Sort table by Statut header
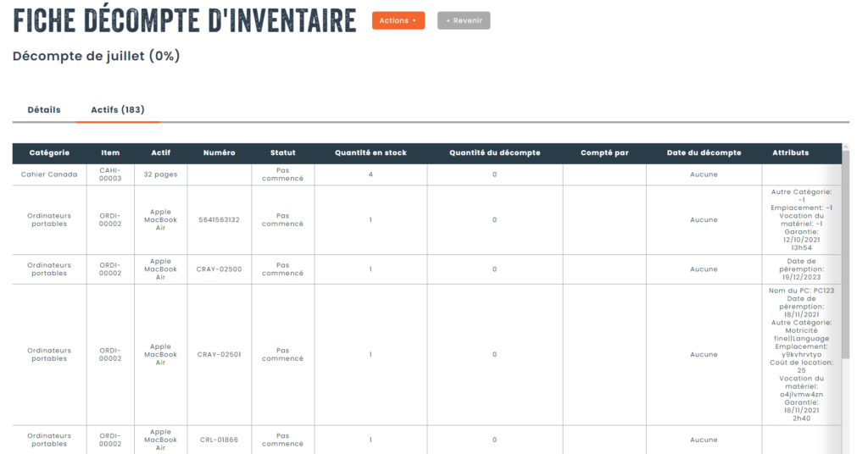 pyautogui.click(x=282, y=153)
